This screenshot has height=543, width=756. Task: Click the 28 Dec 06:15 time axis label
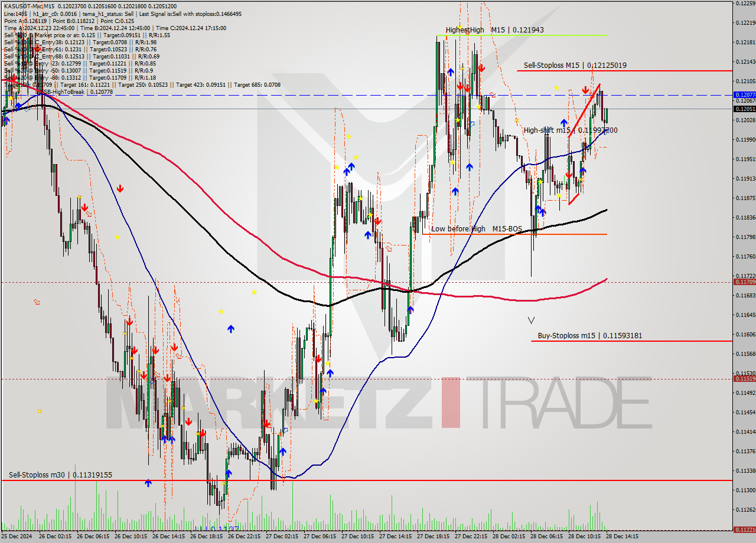548,538
